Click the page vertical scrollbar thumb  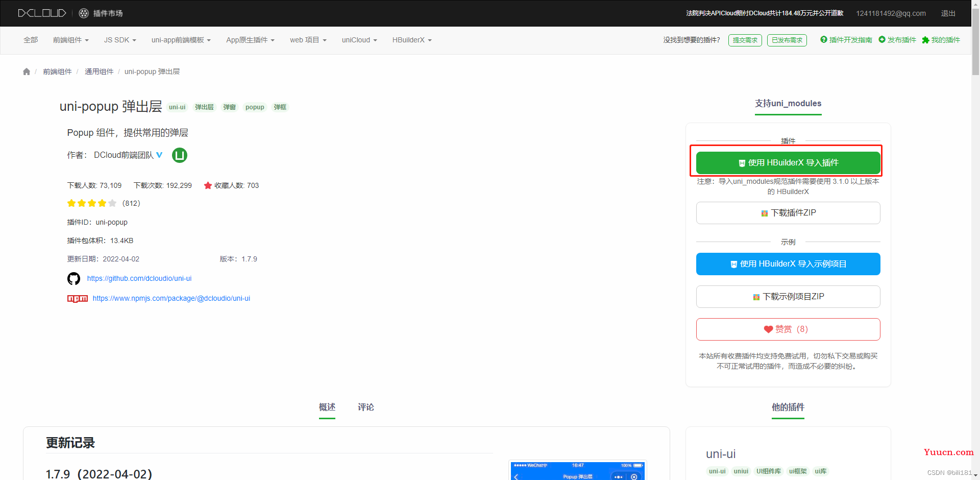click(975, 42)
